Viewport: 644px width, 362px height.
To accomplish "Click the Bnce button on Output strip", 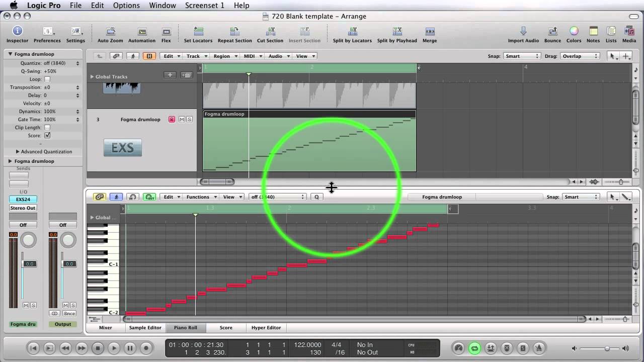I will pos(69,313).
